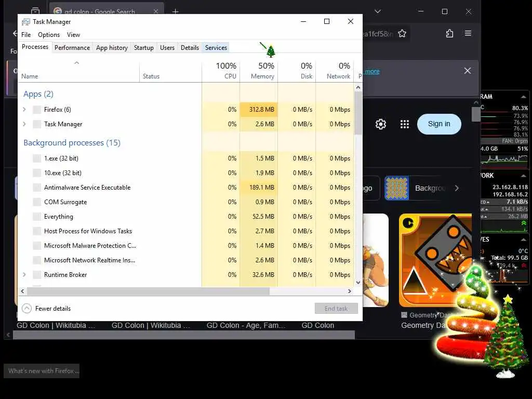Switch to the Startup tab
This screenshot has width=532, height=399.
click(x=144, y=48)
